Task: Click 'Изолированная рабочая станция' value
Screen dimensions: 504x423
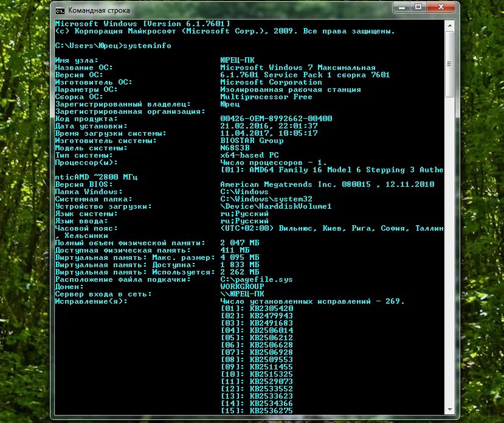Action: coord(291,89)
